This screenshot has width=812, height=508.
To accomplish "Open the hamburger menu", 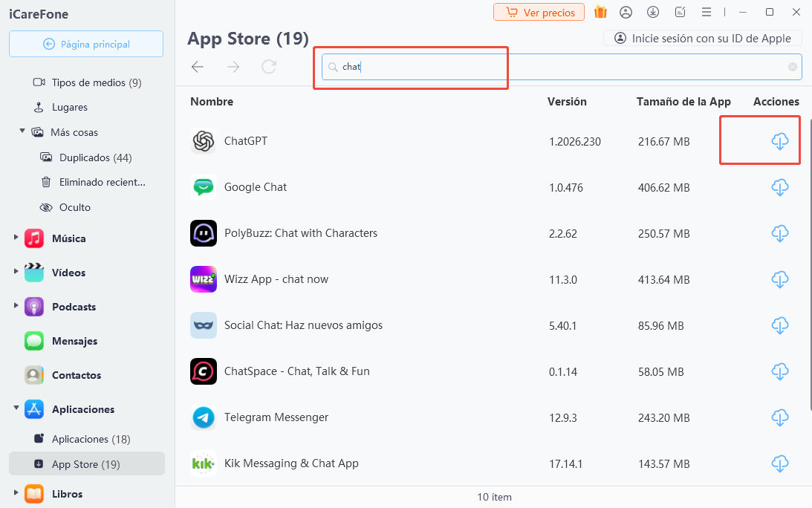I will click(x=707, y=12).
